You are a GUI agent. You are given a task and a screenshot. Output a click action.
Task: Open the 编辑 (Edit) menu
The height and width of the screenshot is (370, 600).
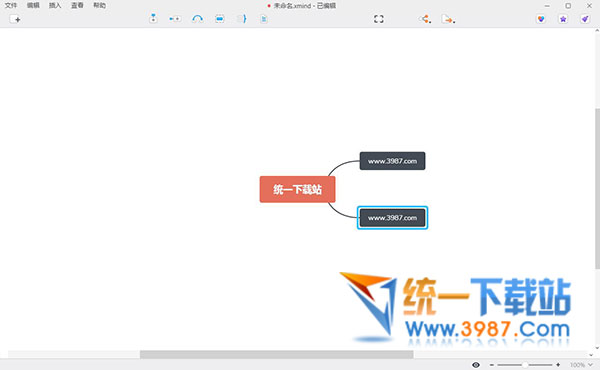(33, 5)
